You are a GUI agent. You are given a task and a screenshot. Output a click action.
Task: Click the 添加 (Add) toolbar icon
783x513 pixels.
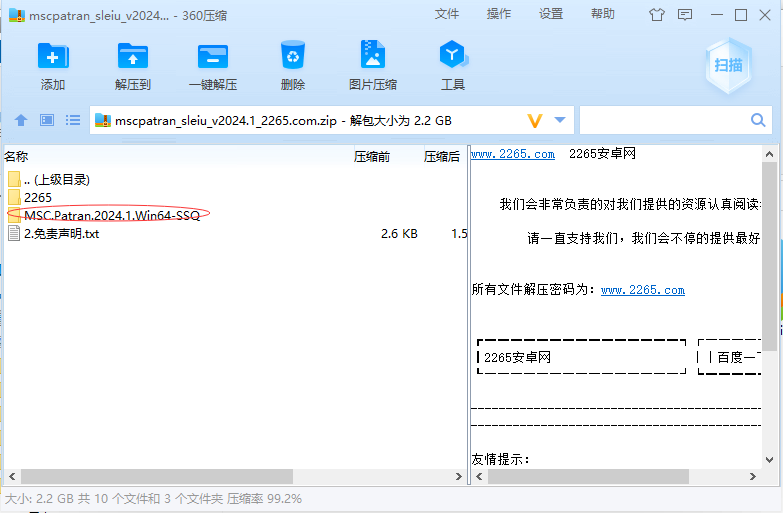[x=53, y=55]
